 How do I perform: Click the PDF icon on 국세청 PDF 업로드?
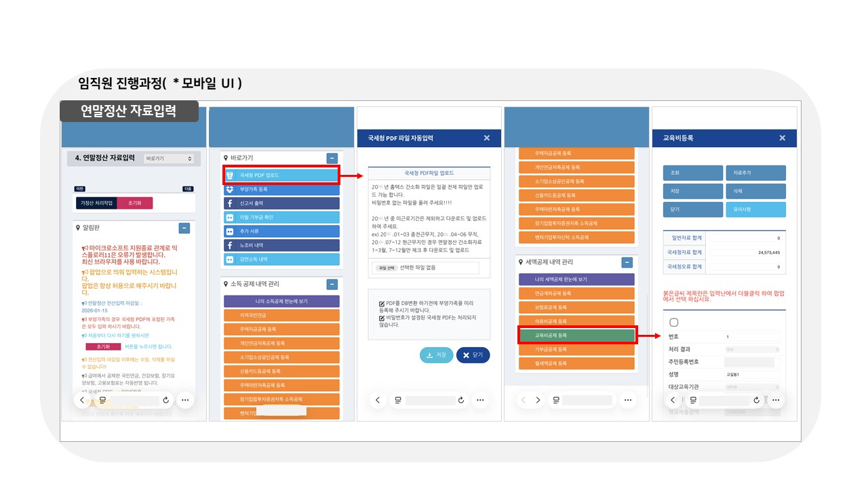coord(229,176)
